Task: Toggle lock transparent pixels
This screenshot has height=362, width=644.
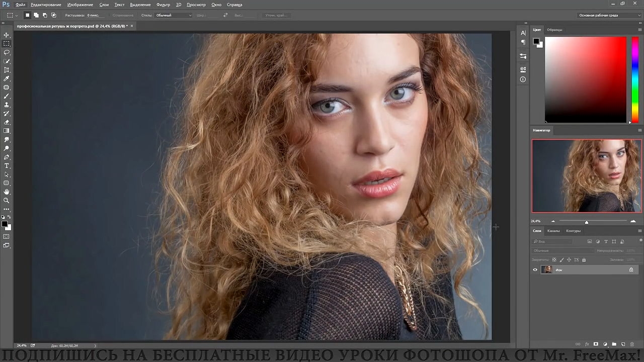Action: 554,260
